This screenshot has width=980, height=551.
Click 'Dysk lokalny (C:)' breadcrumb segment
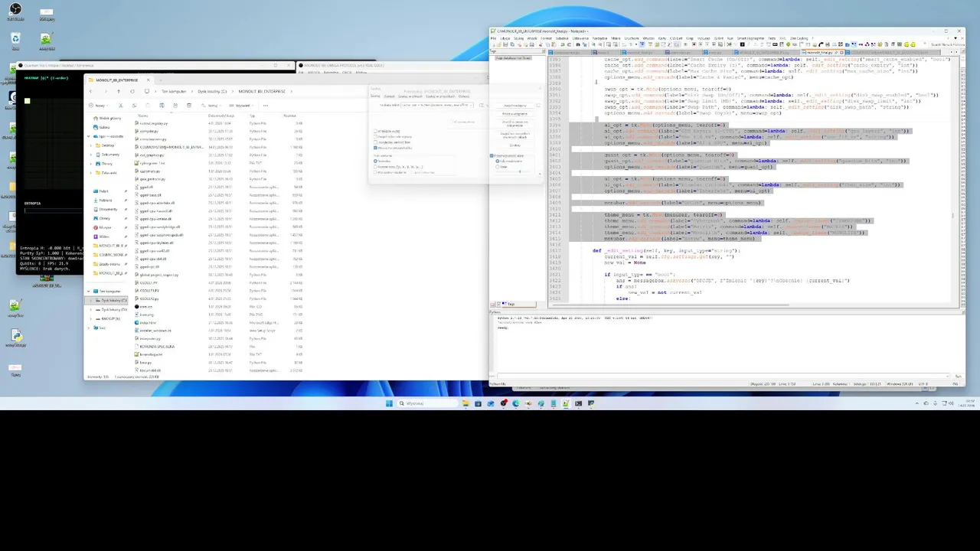[x=212, y=91]
